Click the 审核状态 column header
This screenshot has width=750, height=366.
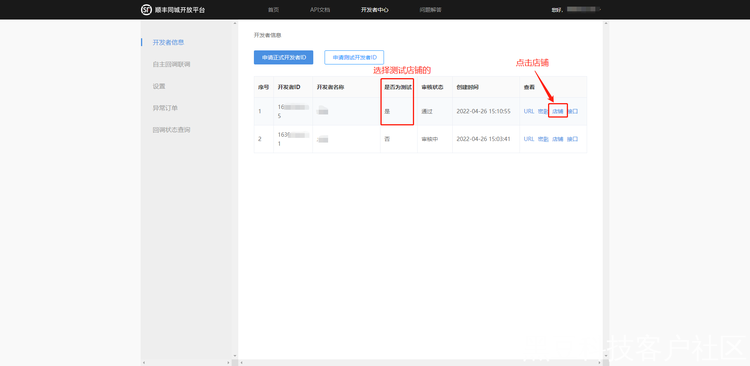pyautogui.click(x=432, y=88)
